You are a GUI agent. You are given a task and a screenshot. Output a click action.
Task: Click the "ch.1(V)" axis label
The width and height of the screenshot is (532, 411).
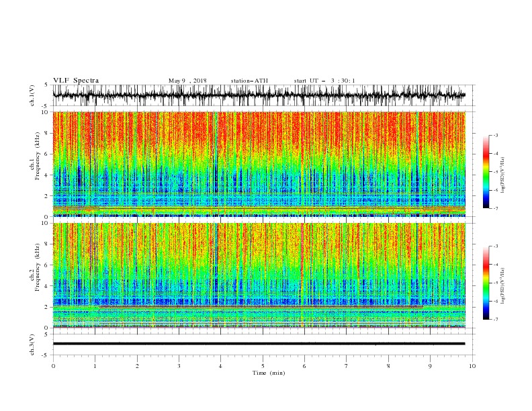(32, 95)
